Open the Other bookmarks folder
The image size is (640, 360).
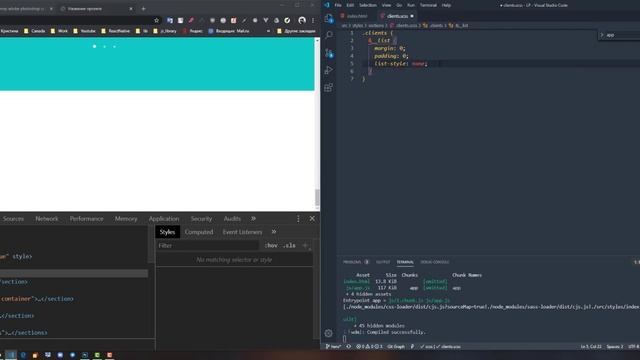click(296, 31)
